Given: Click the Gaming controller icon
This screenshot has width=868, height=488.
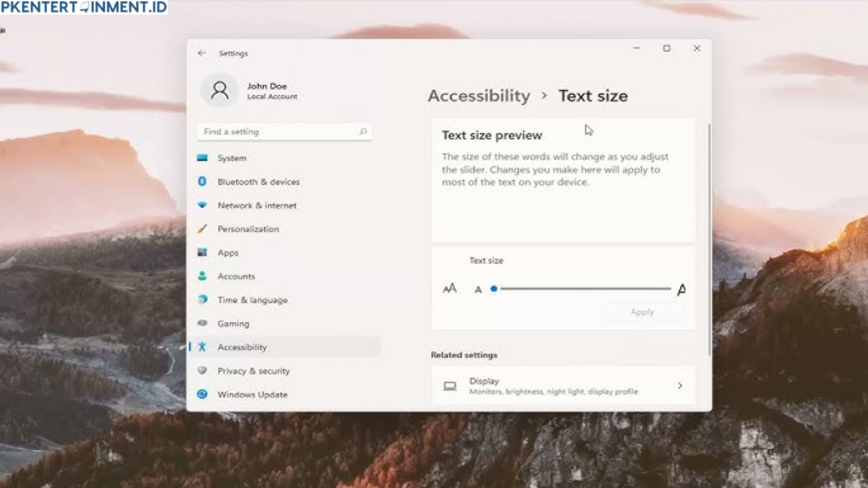Looking at the screenshot, I should 202,323.
